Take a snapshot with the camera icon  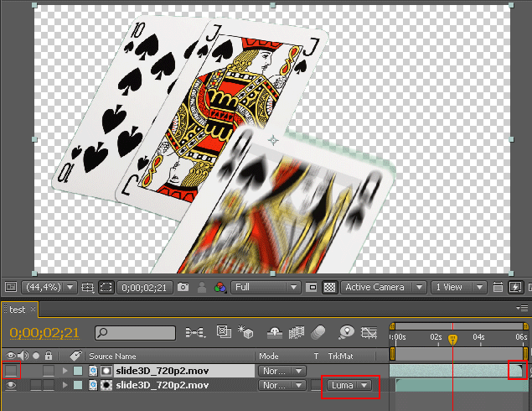tap(183, 288)
